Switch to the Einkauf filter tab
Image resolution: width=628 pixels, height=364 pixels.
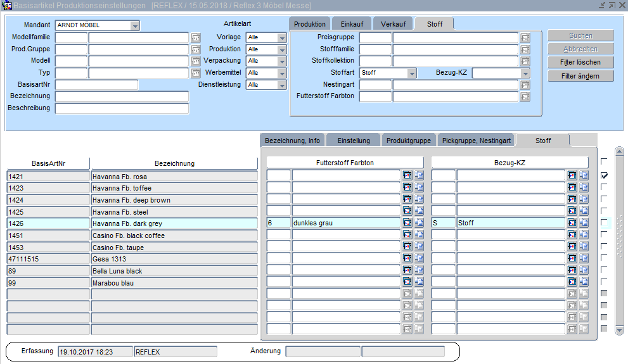point(351,24)
